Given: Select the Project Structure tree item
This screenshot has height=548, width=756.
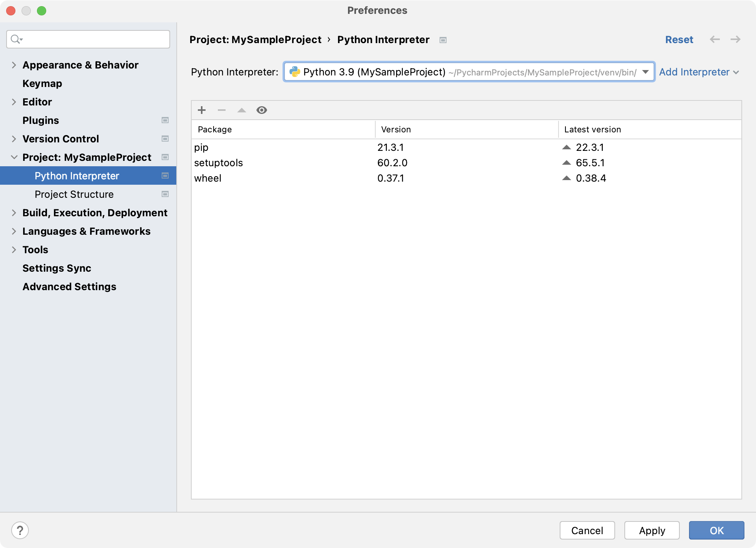Looking at the screenshot, I should 74,194.
